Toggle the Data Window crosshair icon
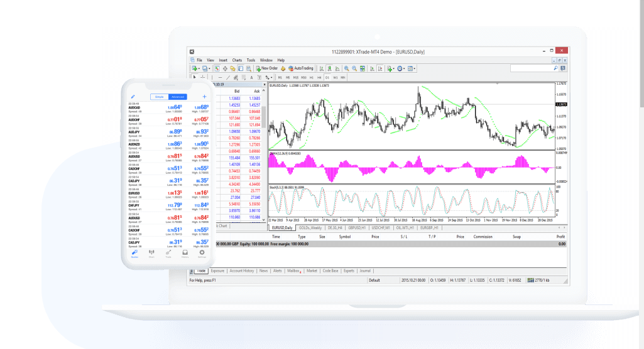644x349 pixels. (x=225, y=68)
